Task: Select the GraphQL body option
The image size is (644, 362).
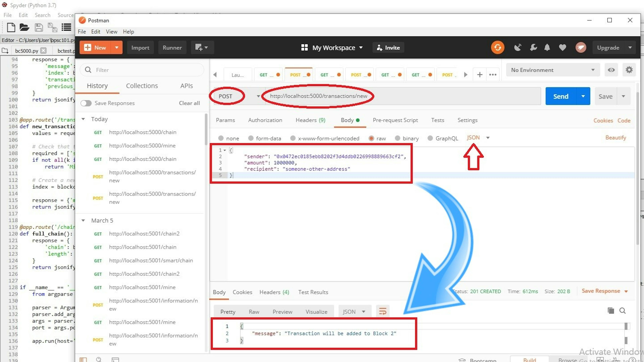Action: point(430,138)
